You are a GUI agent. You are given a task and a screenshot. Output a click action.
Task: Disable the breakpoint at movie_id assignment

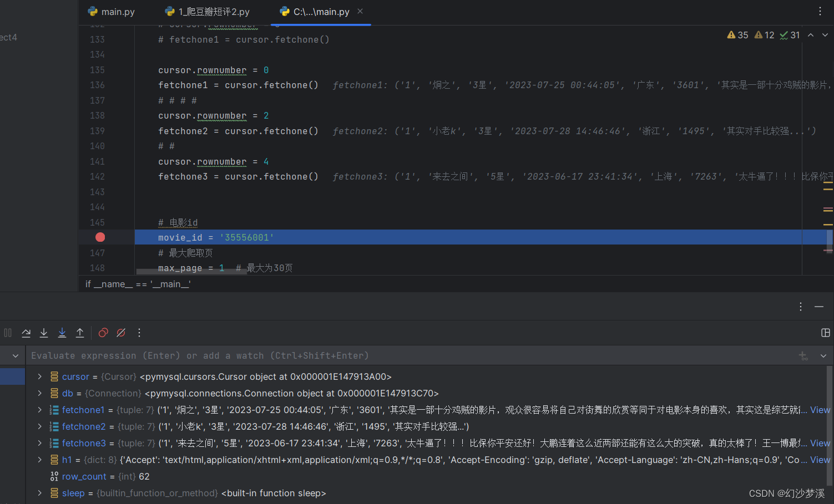pyautogui.click(x=100, y=237)
